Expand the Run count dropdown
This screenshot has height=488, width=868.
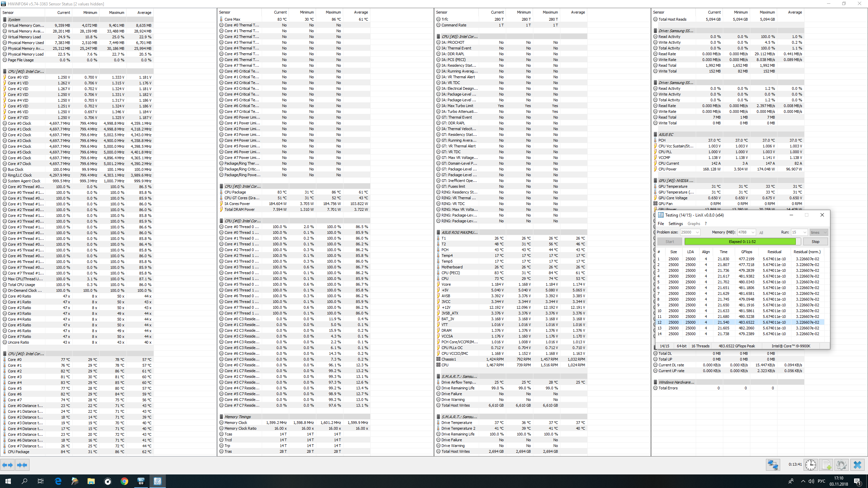pyautogui.click(x=804, y=232)
